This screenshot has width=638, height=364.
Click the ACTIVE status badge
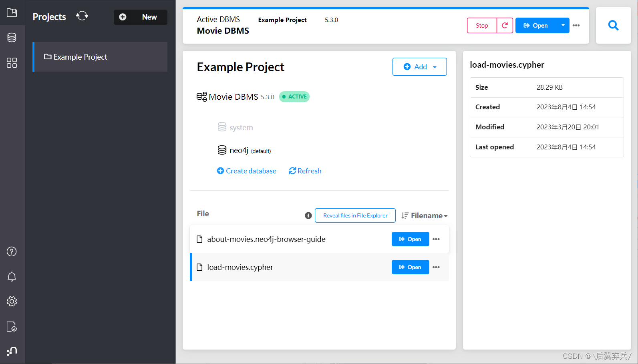click(294, 97)
